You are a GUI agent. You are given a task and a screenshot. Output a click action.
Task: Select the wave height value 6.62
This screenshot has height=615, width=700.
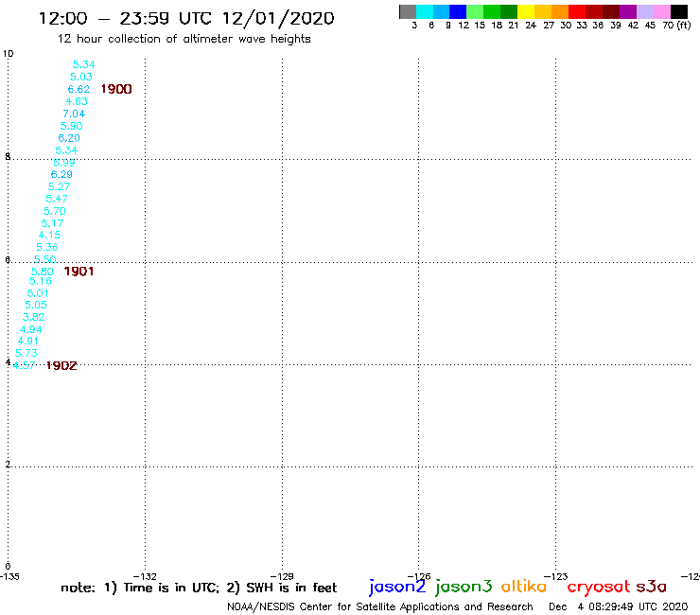[x=79, y=89]
